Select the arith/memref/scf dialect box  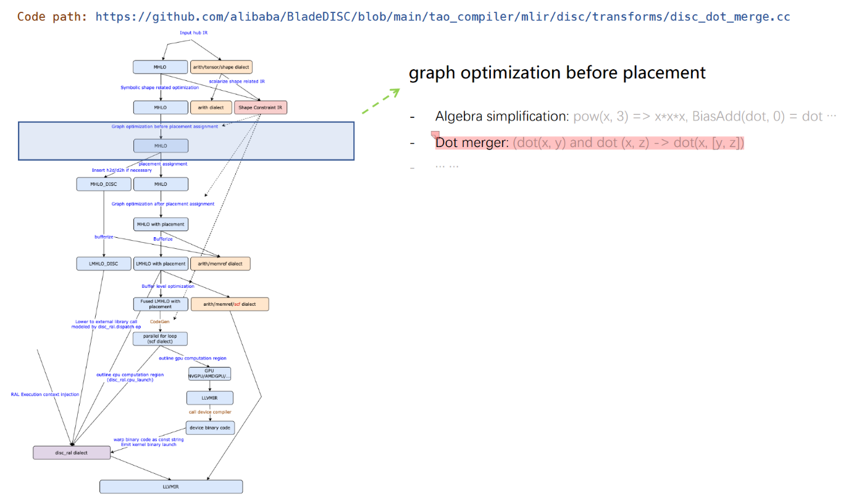[230, 304]
